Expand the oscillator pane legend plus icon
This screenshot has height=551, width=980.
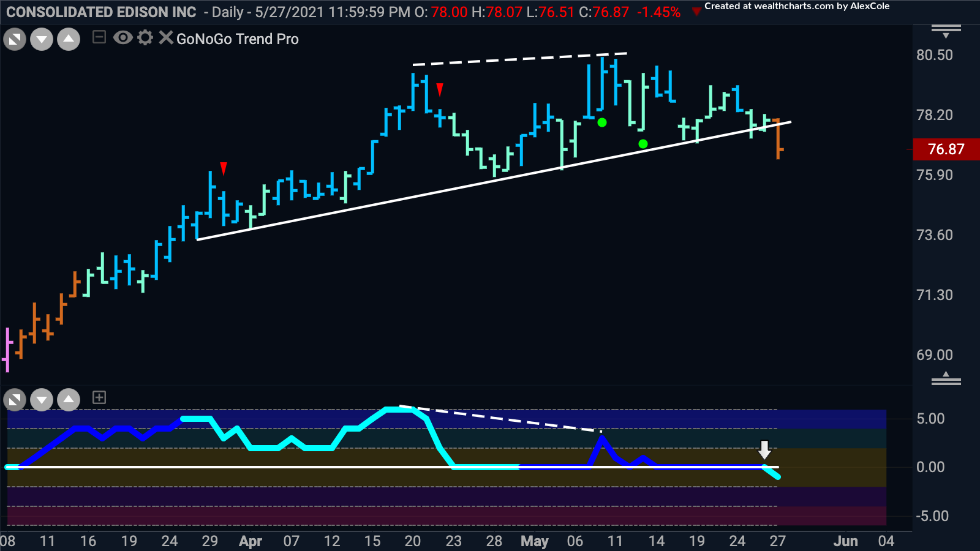pyautogui.click(x=99, y=398)
